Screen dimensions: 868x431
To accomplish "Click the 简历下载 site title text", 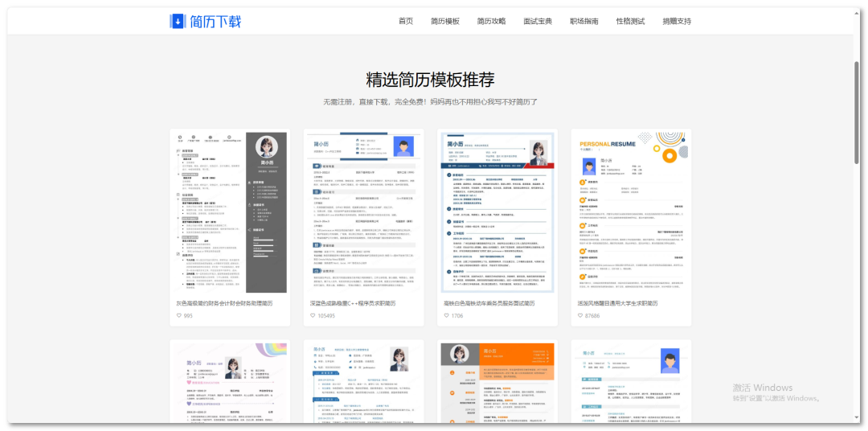I will 215,22.
